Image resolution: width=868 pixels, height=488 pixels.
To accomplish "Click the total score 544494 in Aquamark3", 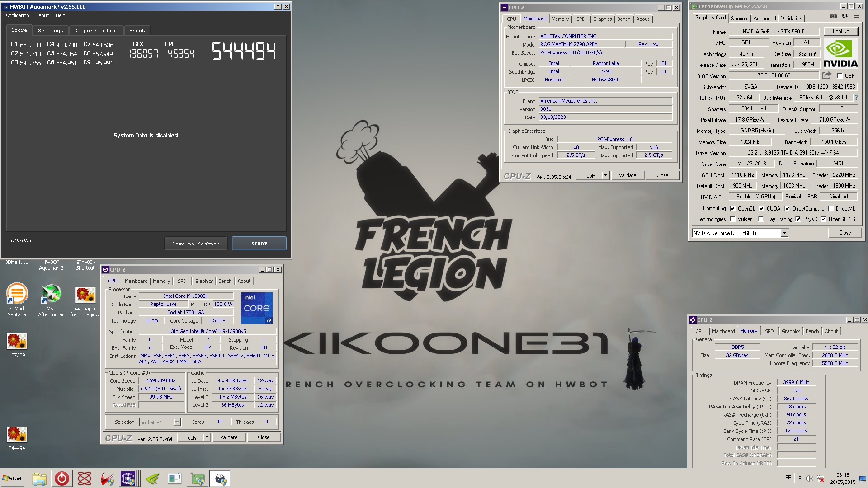I will click(244, 51).
